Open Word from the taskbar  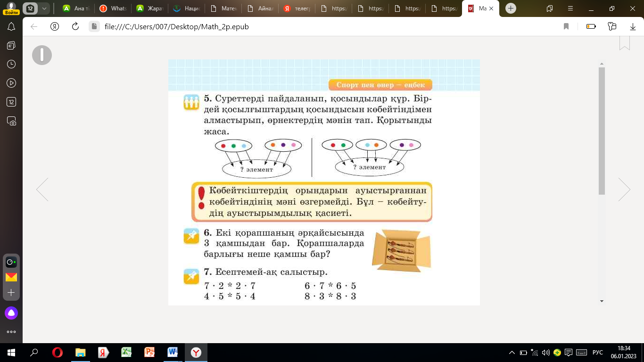(172, 353)
